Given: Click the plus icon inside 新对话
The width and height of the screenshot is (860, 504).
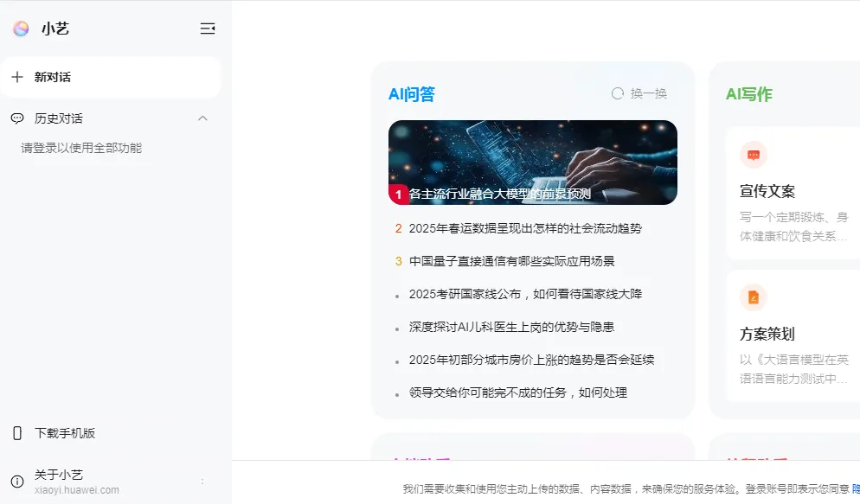Looking at the screenshot, I should point(19,77).
